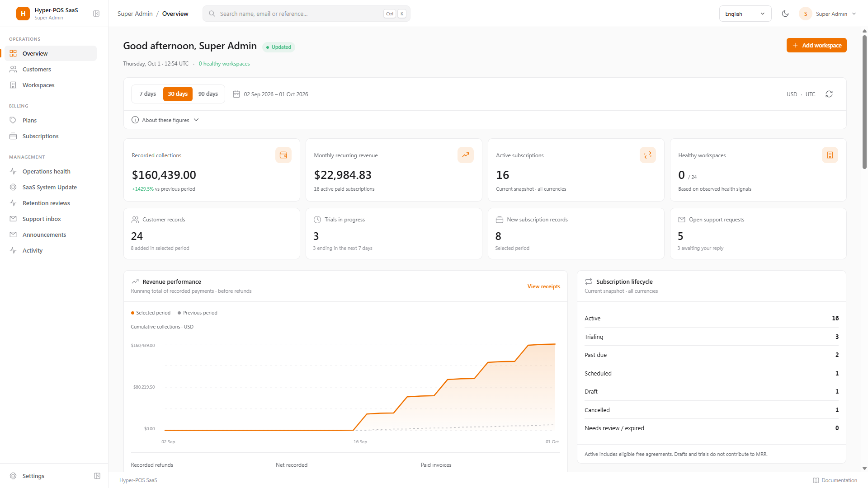Click the New subscription records card icon

coord(500,220)
